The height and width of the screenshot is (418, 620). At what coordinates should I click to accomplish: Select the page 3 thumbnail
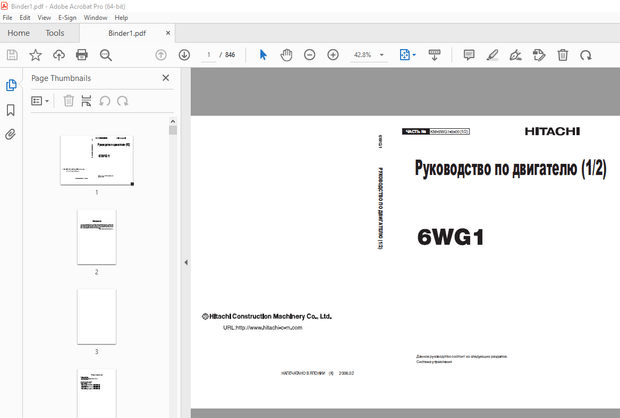click(97, 317)
